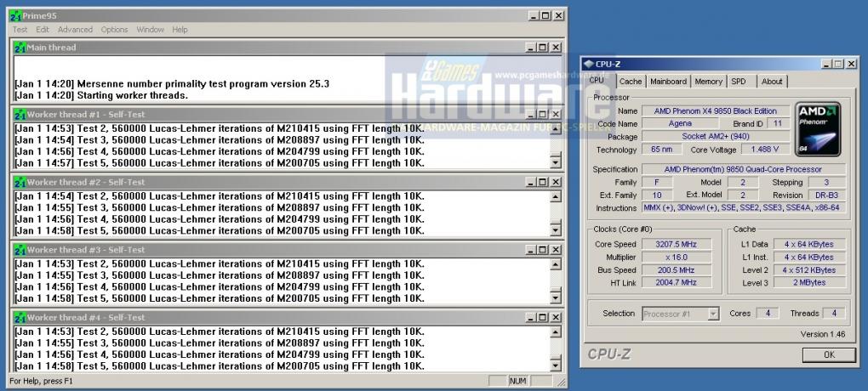Click scroll-down arrow in Worker thread #2
Viewport: 868px width, 391px height.
pos(556,230)
